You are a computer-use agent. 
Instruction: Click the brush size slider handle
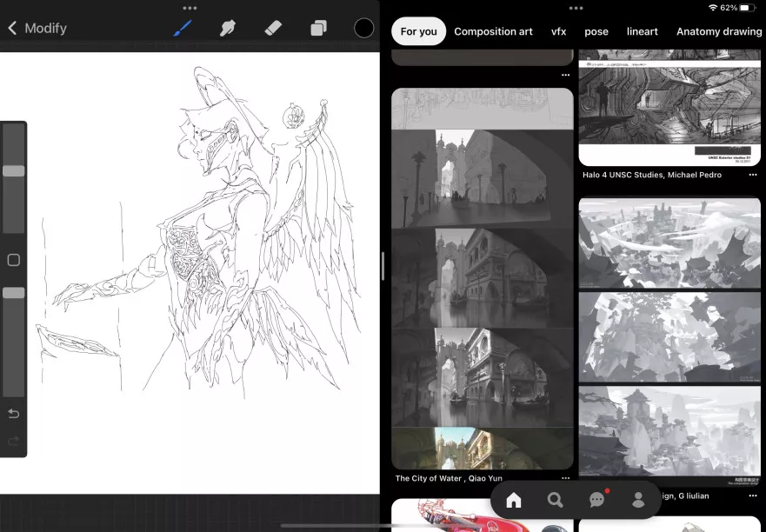(13, 171)
